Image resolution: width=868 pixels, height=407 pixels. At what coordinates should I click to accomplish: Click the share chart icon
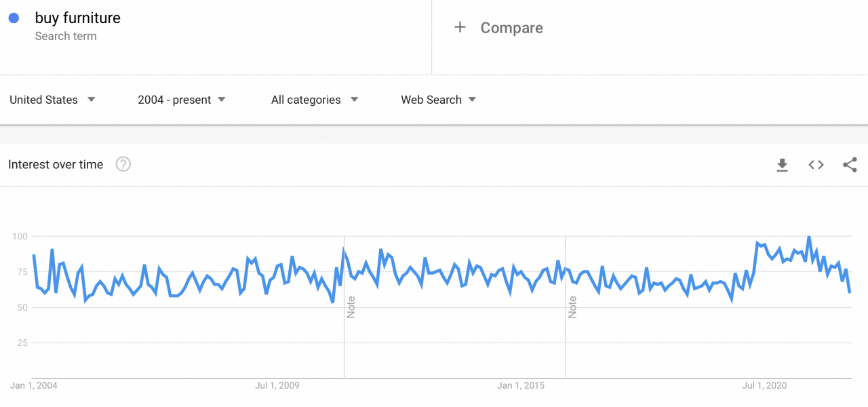pos(850,165)
